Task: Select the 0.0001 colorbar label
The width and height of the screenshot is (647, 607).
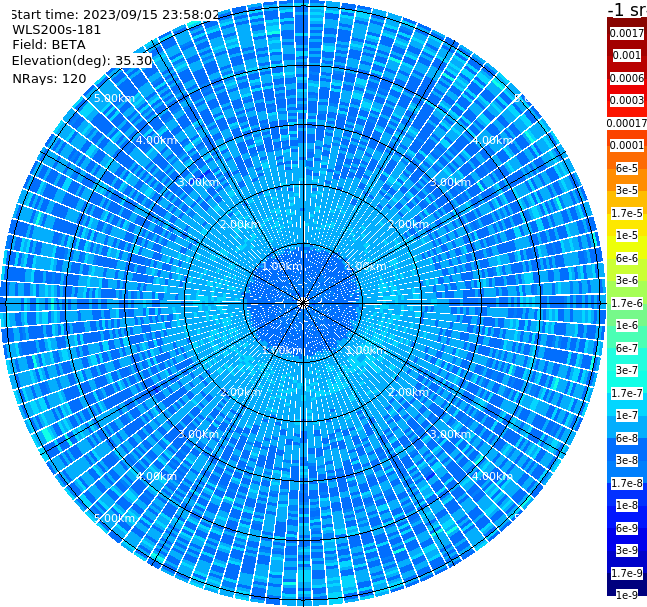Action: [627, 145]
